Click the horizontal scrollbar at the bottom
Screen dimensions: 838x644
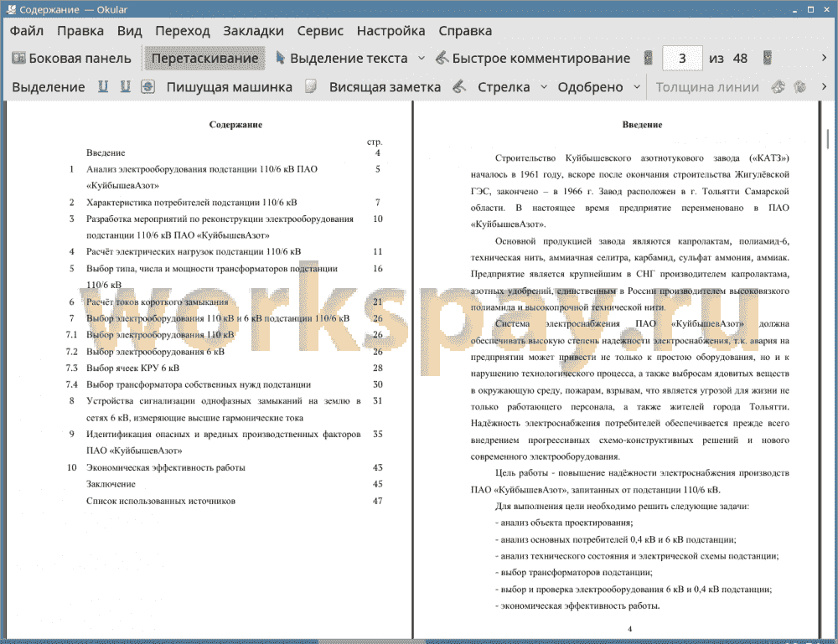pyautogui.click(x=371, y=641)
